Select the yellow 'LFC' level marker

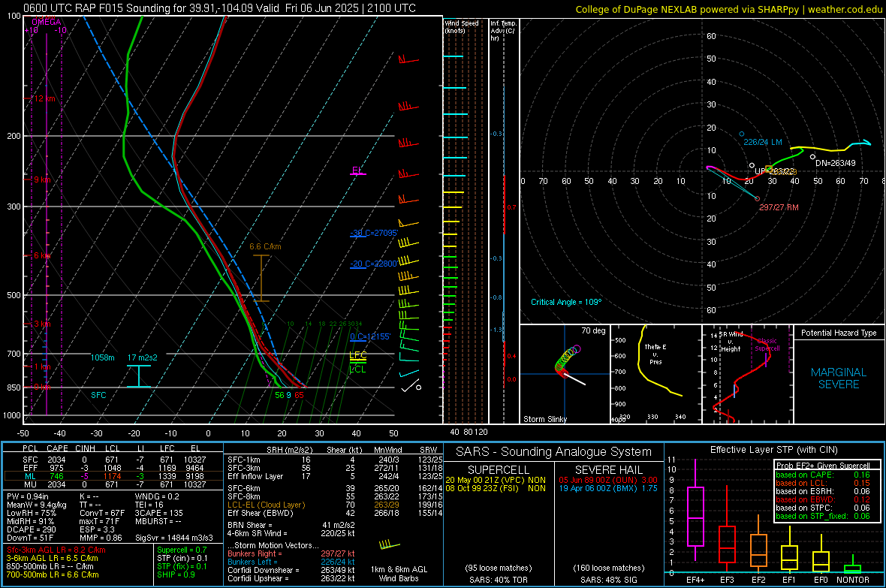pyautogui.click(x=357, y=356)
